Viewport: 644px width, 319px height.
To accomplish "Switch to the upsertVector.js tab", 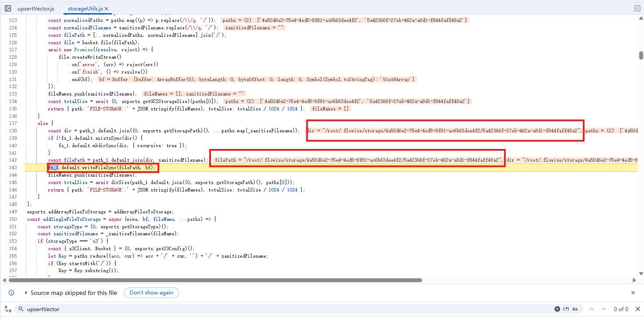I will coord(36,9).
